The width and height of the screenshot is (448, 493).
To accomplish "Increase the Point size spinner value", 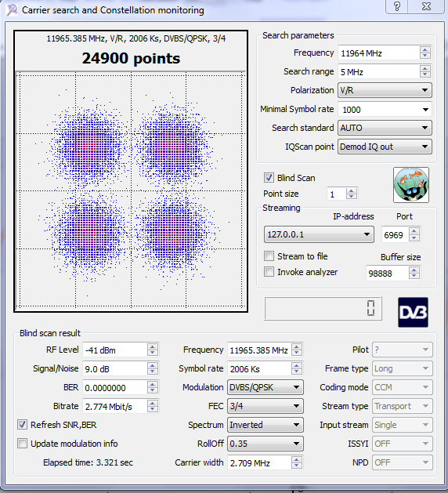I will coord(352,190).
